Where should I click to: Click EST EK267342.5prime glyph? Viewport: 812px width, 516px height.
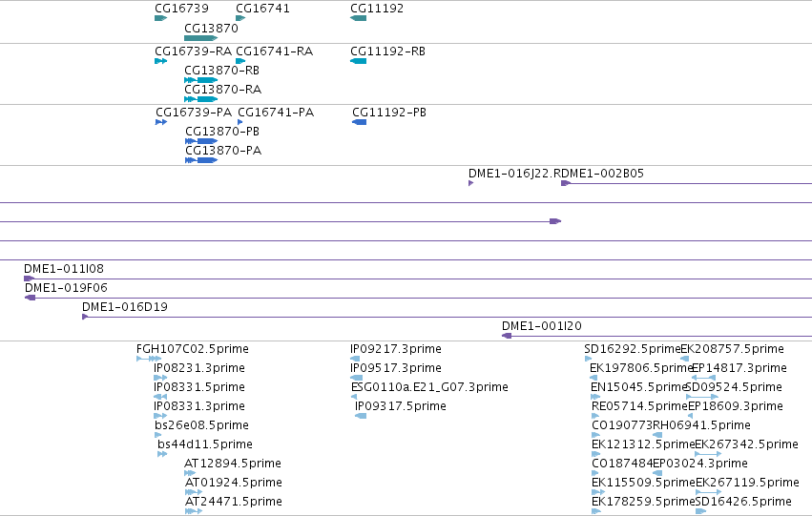708,454
